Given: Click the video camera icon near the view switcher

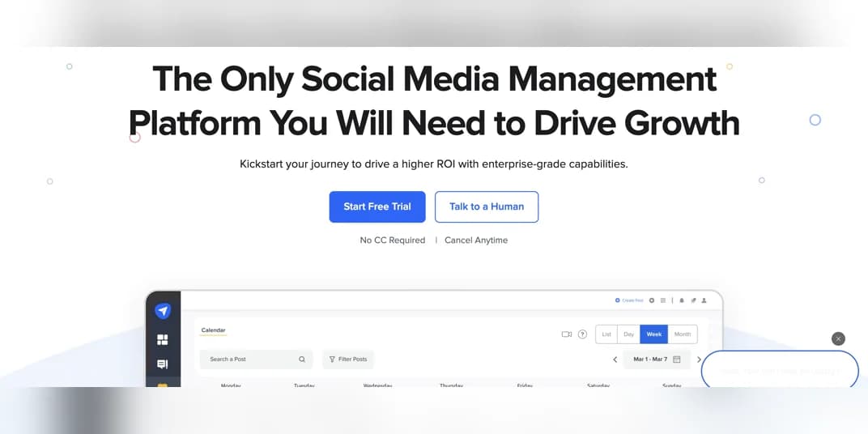Looking at the screenshot, I should pyautogui.click(x=566, y=334).
